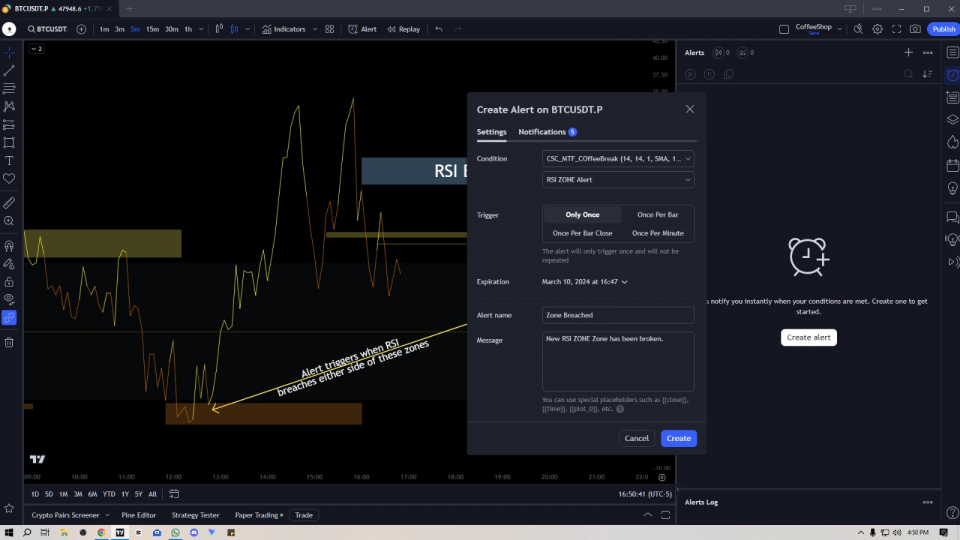
Task: Open chart settings gear icon
Action: tap(878, 29)
